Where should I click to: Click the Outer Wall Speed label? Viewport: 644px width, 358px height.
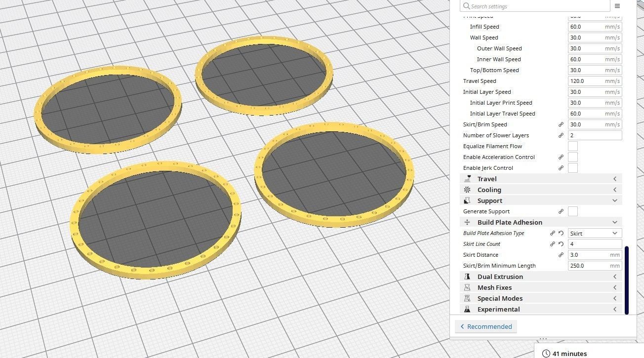point(499,48)
